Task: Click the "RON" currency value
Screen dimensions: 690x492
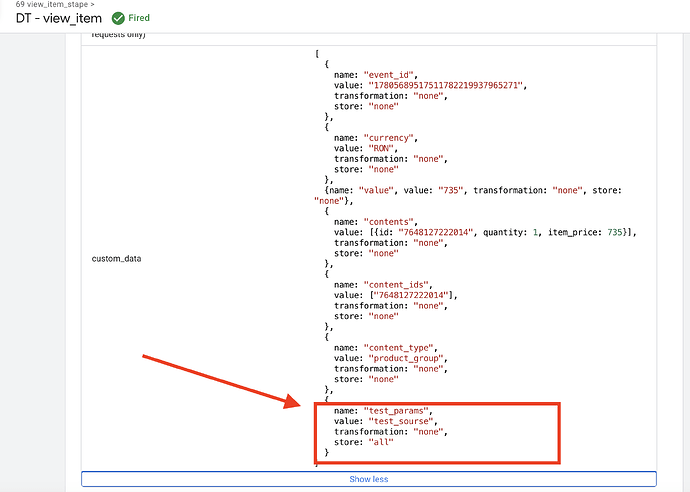Action: [381, 148]
